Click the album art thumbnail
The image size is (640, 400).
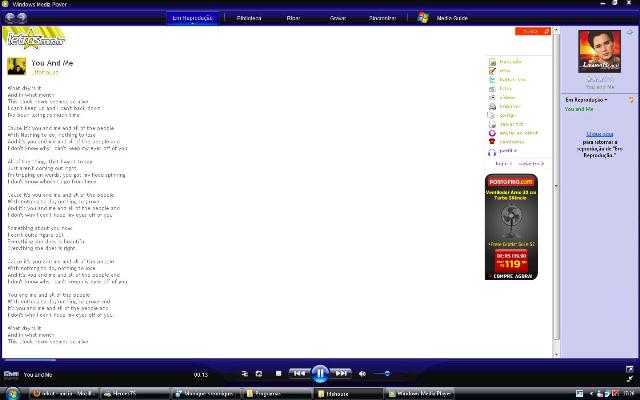[x=599, y=51]
